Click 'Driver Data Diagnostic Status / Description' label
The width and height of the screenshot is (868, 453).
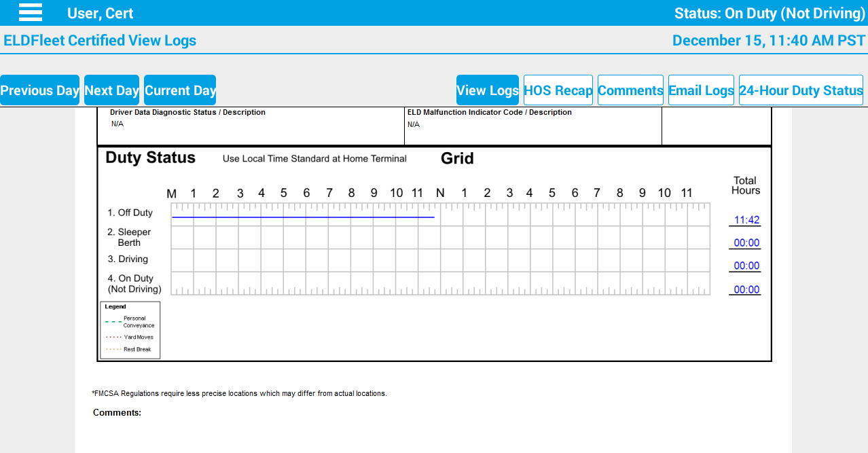pos(187,112)
